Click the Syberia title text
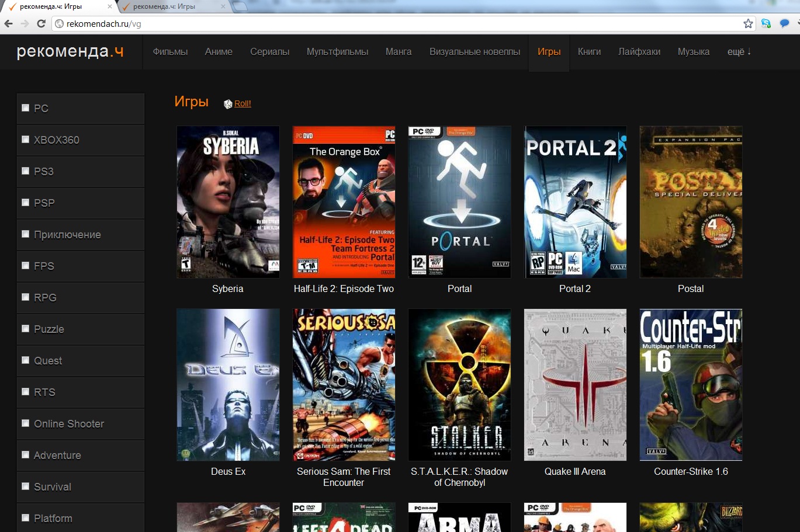 point(228,289)
